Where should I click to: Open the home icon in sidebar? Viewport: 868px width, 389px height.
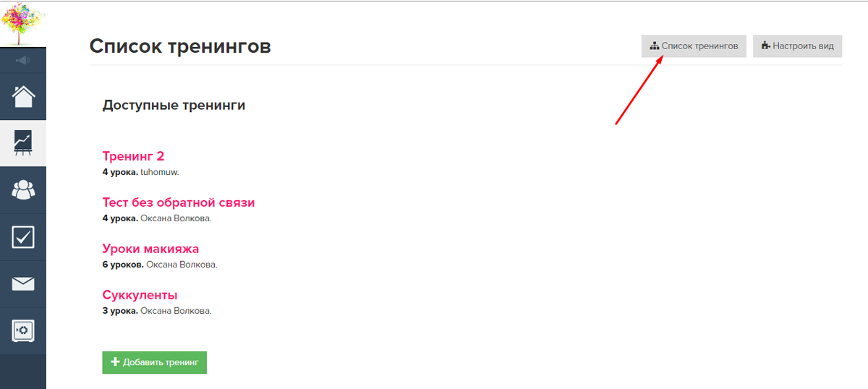23,96
